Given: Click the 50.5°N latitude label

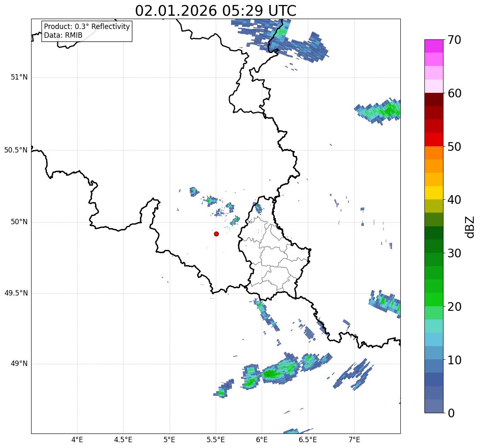Looking at the screenshot, I should [x=16, y=150].
